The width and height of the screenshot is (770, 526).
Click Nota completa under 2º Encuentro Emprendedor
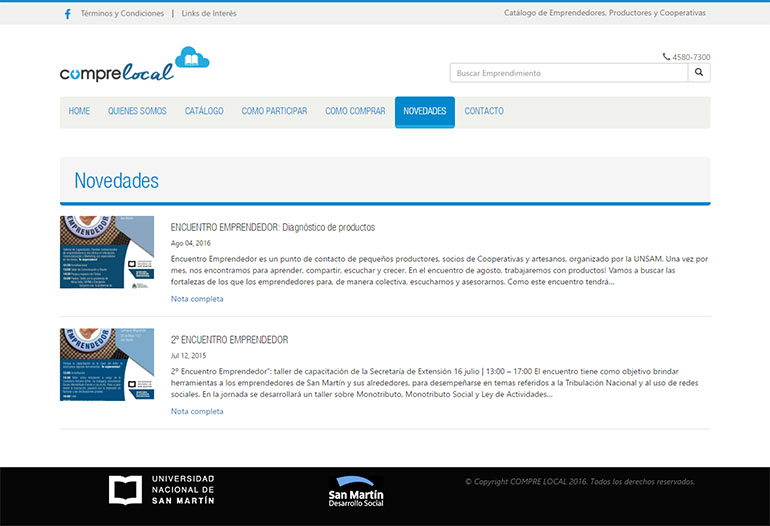click(197, 411)
